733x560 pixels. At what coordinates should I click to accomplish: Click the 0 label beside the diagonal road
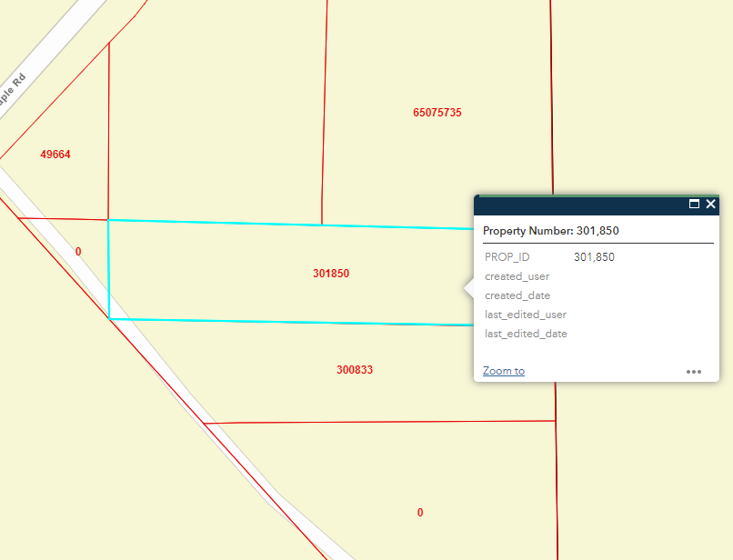click(78, 252)
